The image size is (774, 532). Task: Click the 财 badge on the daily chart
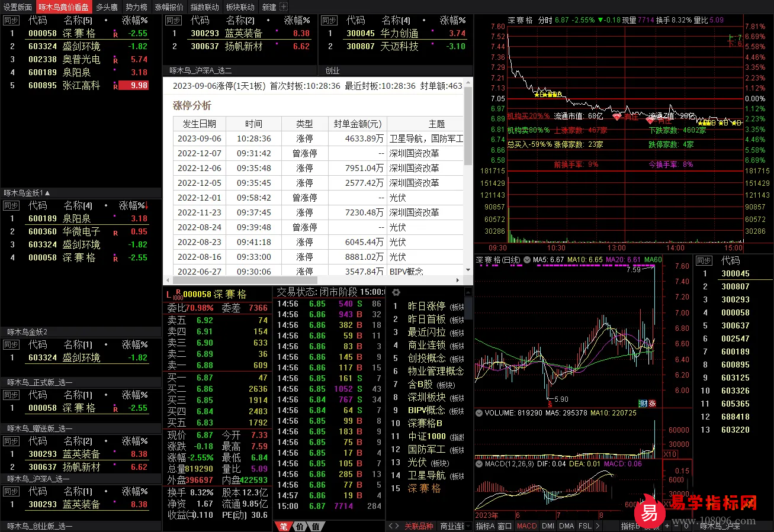tap(643, 403)
